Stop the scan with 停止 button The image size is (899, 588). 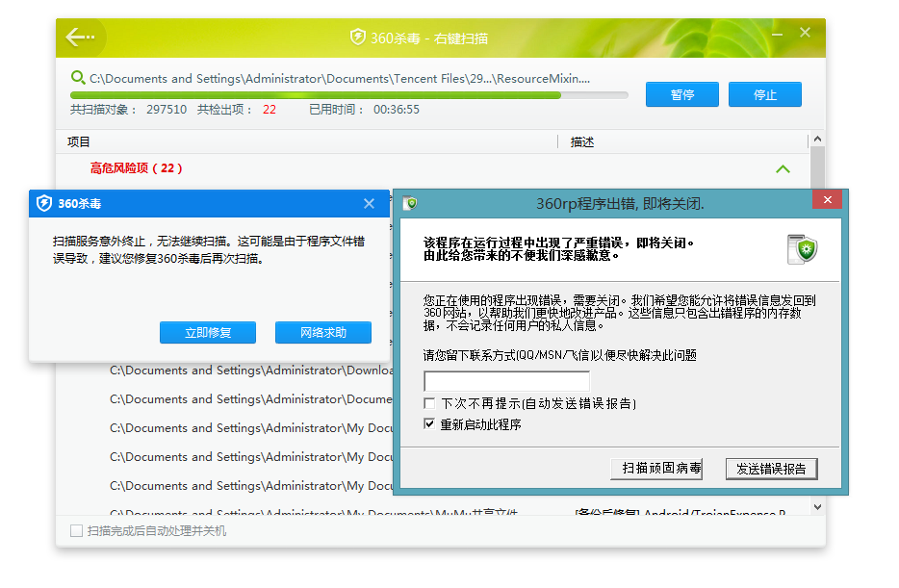(x=765, y=94)
